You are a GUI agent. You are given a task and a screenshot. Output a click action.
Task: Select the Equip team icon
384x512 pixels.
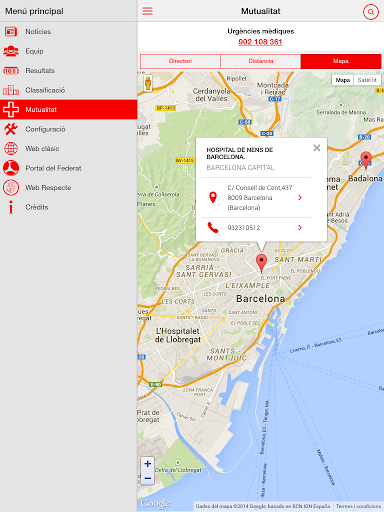[x=11, y=51]
